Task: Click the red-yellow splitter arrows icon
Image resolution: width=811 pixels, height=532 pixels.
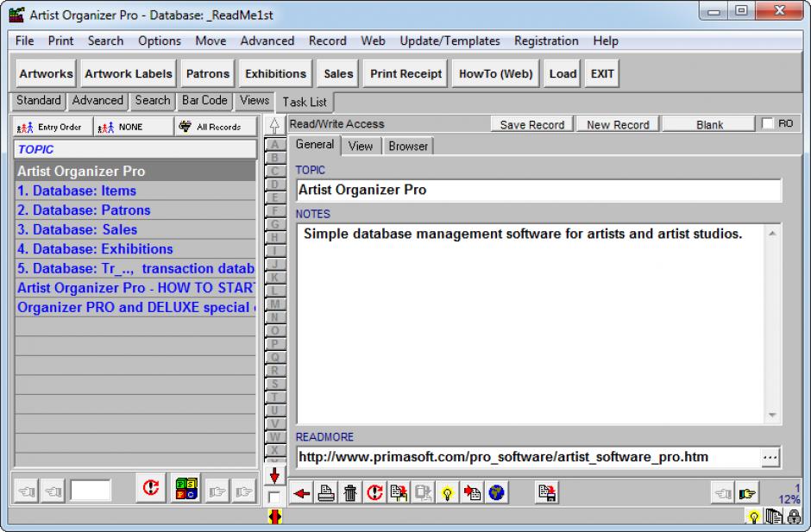Action: pyautogui.click(x=274, y=516)
